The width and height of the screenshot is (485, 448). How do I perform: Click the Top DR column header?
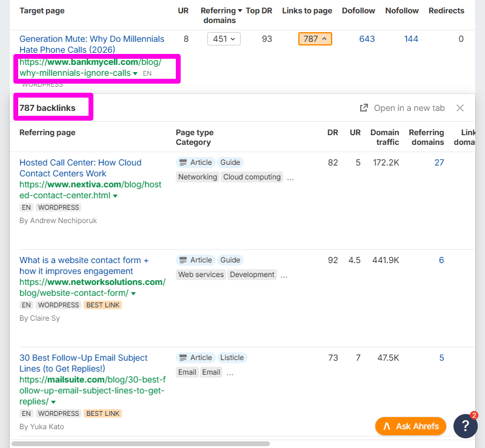tap(259, 11)
